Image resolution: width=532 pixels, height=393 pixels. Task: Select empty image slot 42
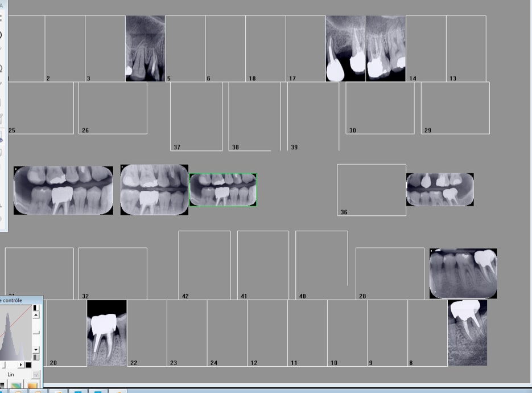(x=204, y=264)
